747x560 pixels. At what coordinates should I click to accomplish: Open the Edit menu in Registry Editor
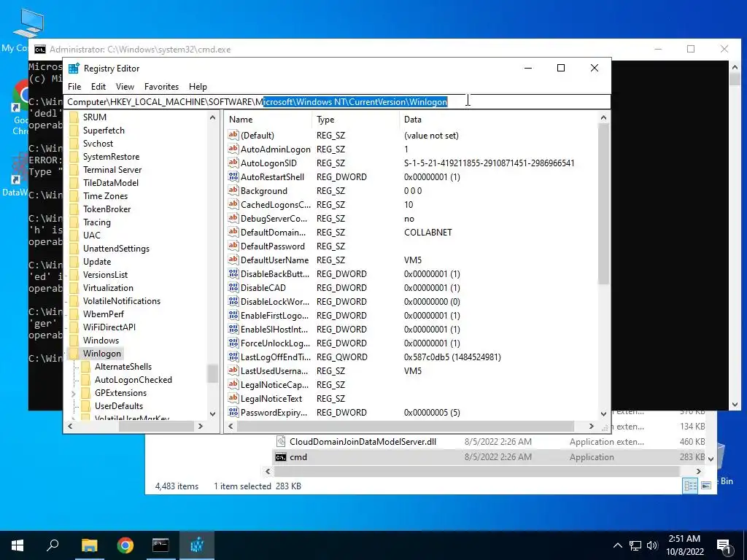click(98, 87)
